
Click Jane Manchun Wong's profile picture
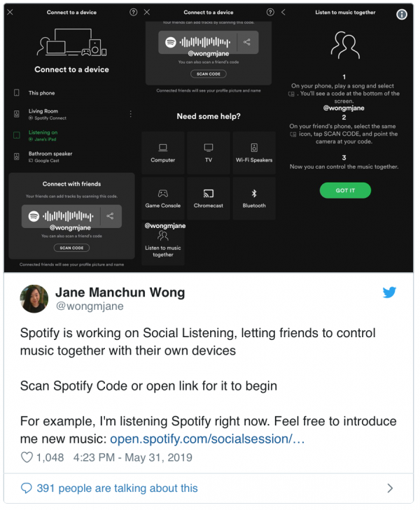coord(34,299)
